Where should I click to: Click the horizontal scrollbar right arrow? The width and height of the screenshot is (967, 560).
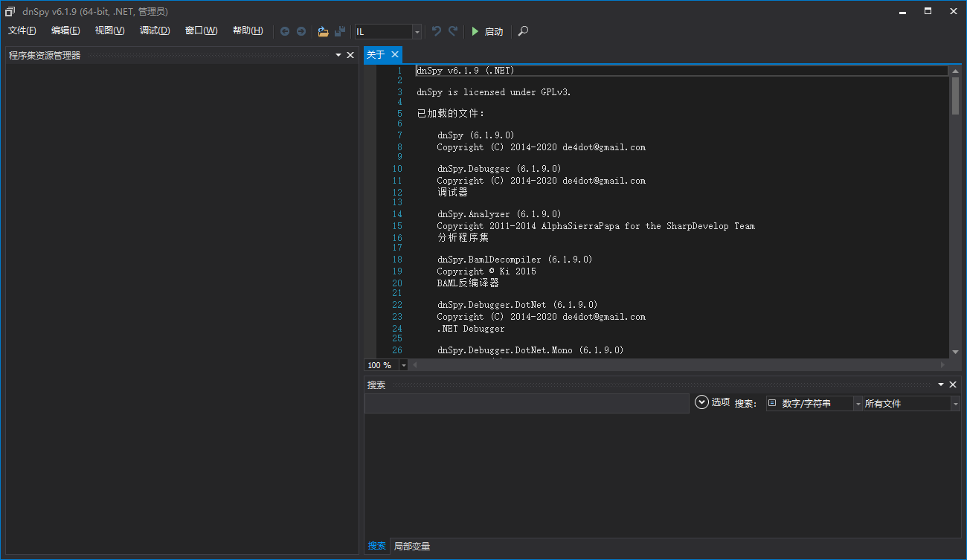tap(942, 365)
